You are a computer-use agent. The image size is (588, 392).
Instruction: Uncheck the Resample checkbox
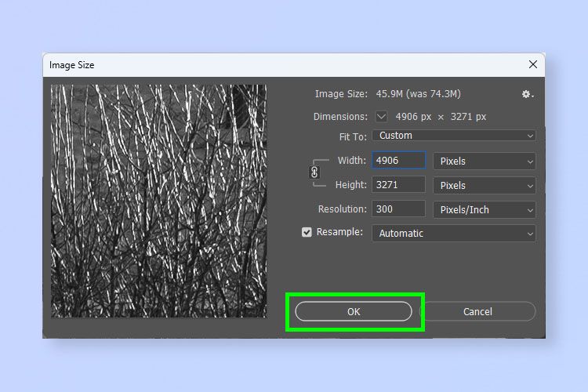(307, 232)
